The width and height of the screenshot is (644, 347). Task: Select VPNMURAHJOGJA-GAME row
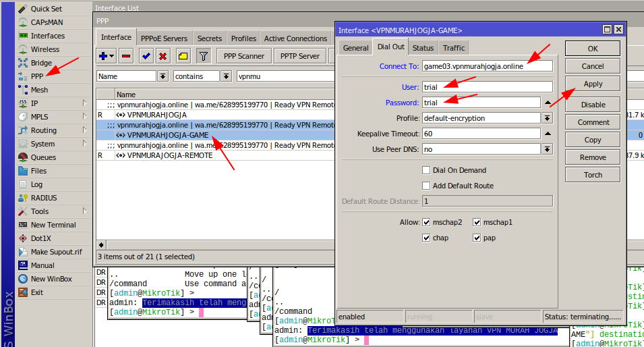click(x=216, y=135)
